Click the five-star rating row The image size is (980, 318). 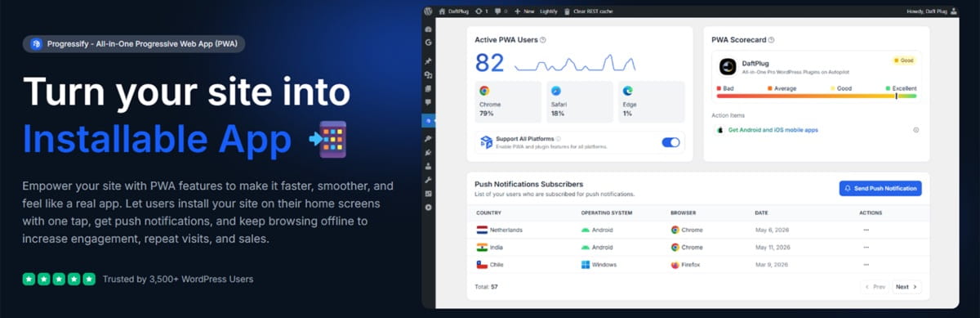pyautogui.click(x=59, y=279)
